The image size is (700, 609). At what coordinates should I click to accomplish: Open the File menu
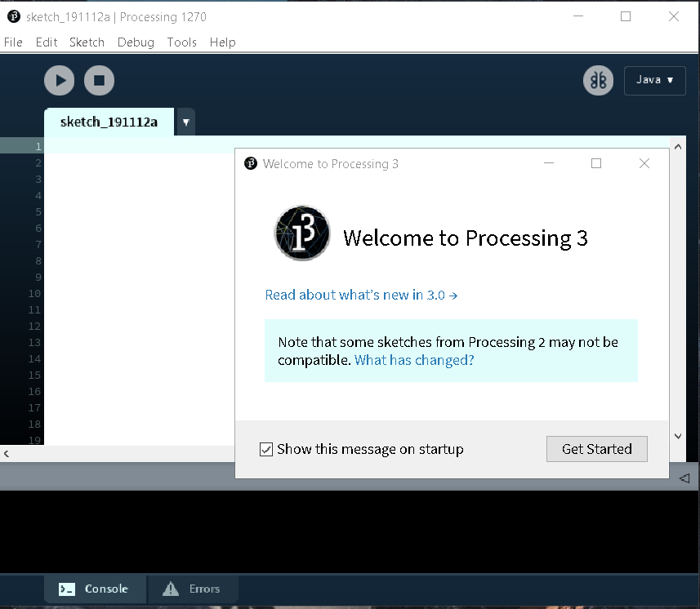pos(13,42)
